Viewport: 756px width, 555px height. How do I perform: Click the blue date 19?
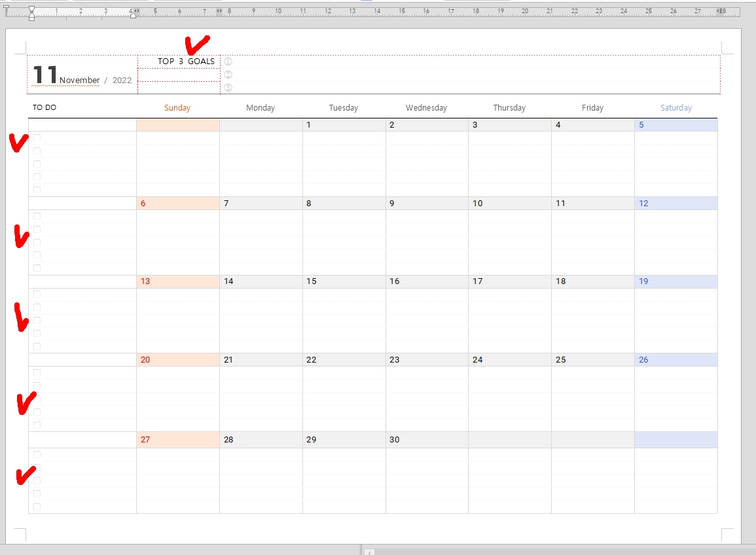pyautogui.click(x=643, y=281)
